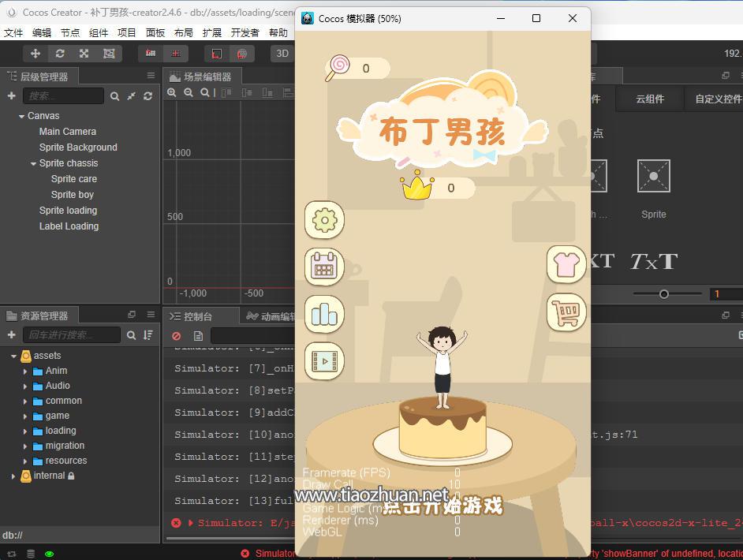Clear the console log icon
This screenshot has height=560, width=743.
click(x=176, y=336)
